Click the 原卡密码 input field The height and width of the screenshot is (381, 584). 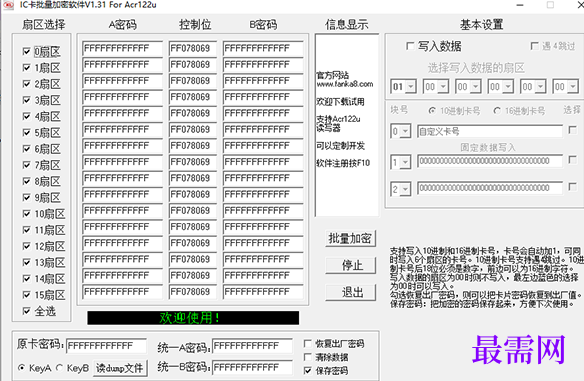click(107, 346)
